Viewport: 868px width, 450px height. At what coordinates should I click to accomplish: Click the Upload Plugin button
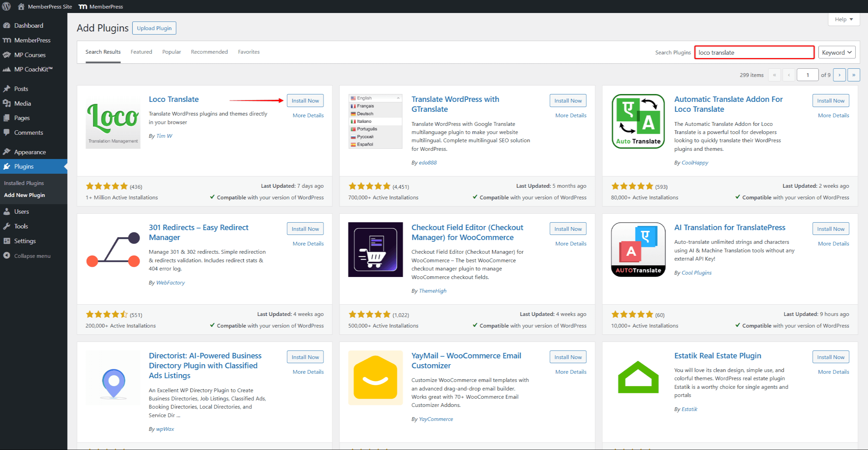tap(154, 28)
